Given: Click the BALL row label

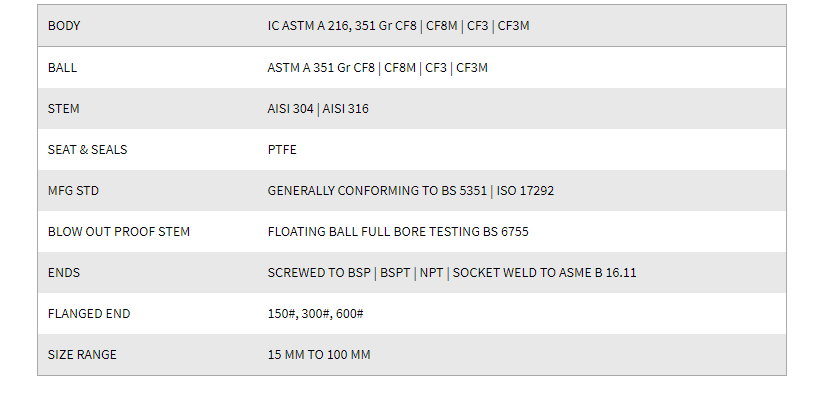Looking at the screenshot, I should click(x=62, y=68).
